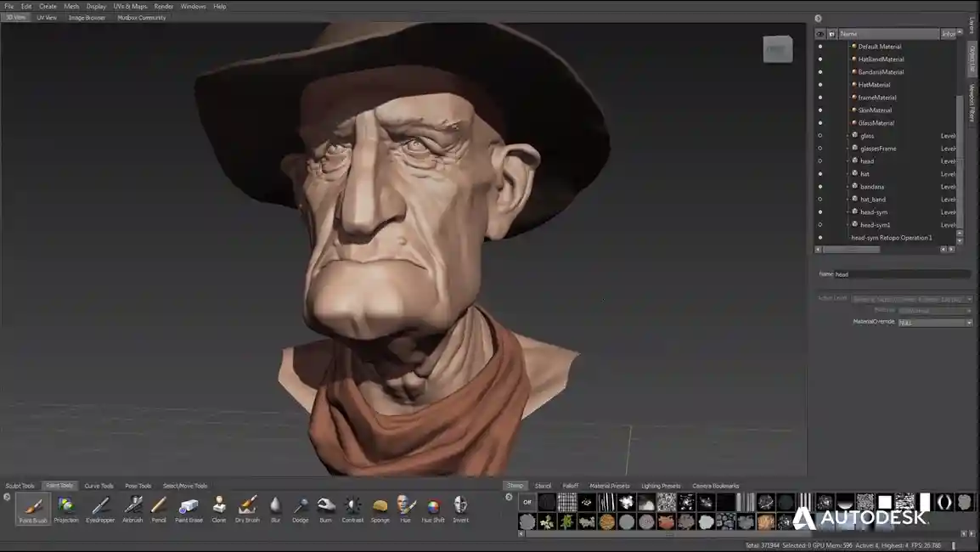The width and height of the screenshot is (980, 552).
Task: Select the Hue Shift tool
Action: click(x=433, y=507)
